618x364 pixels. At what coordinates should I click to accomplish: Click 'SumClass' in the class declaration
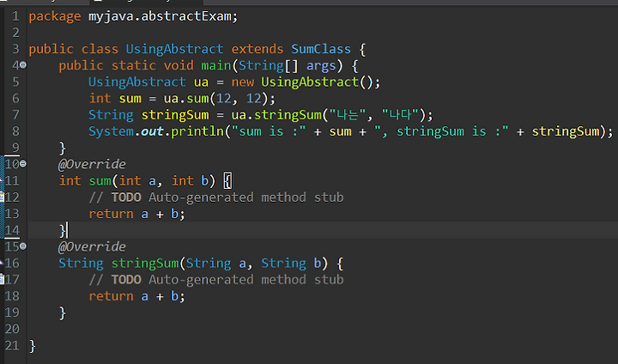point(321,49)
